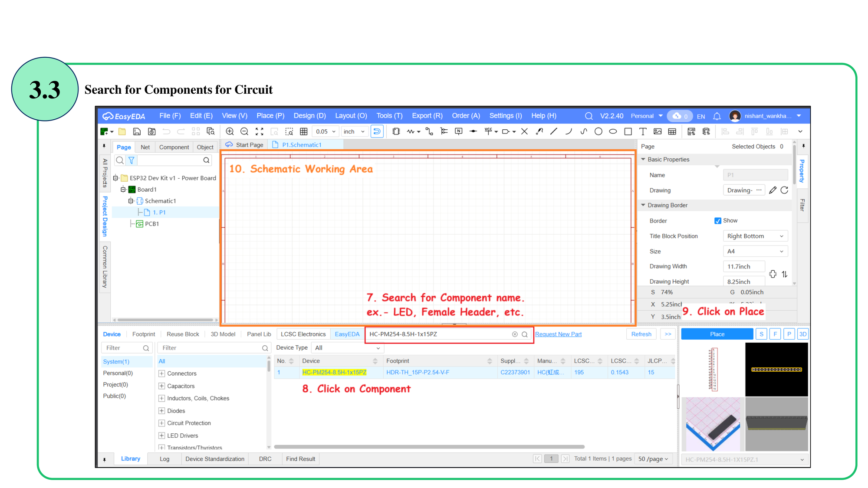Select the net label N tool

[x=458, y=131]
